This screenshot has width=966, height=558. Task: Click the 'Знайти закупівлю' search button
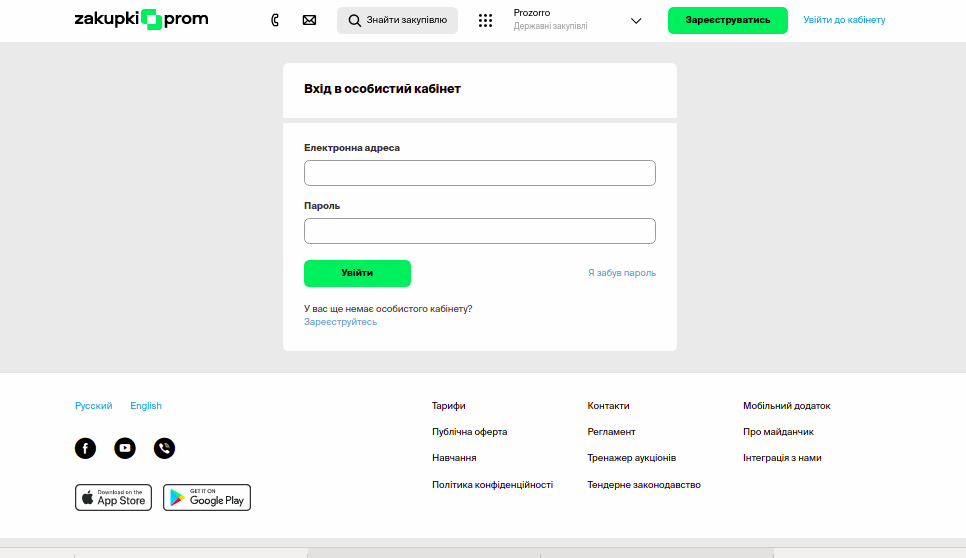[x=397, y=20]
